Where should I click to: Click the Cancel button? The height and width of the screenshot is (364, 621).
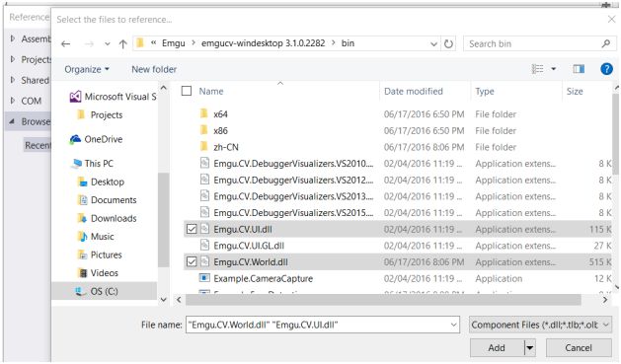pyautogui.click(x=579, y=348)
